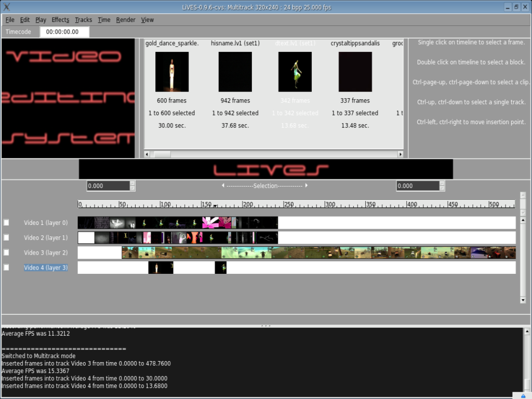Viewport: 532px width, 399px height.
Task: Click the Timecode input field
Action: pyautogui.click(x=64, y=32)
